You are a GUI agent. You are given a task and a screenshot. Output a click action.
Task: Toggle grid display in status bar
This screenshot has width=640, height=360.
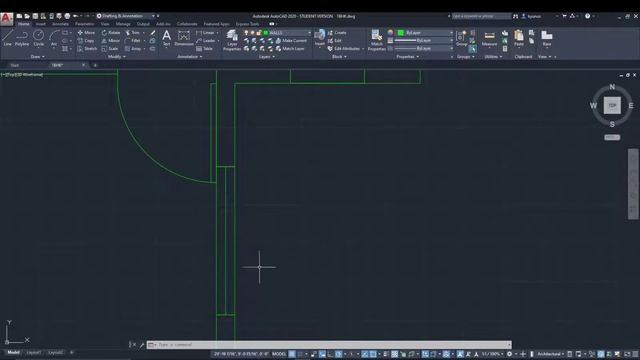pos(292,354)
